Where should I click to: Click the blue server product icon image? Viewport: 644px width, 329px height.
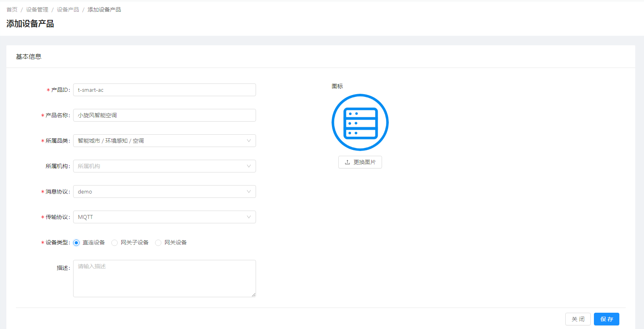pyautogui.click(x=360, y=122)
